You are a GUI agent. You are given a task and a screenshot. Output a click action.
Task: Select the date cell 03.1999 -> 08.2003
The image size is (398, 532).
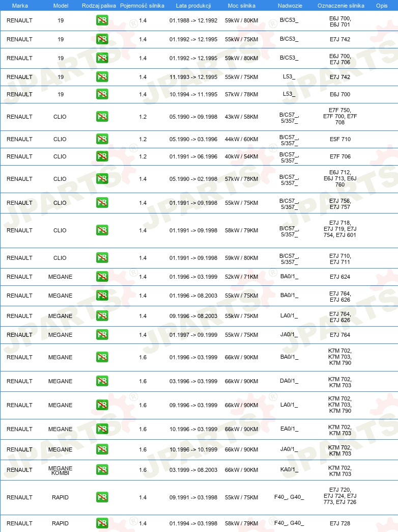(193, 470)
